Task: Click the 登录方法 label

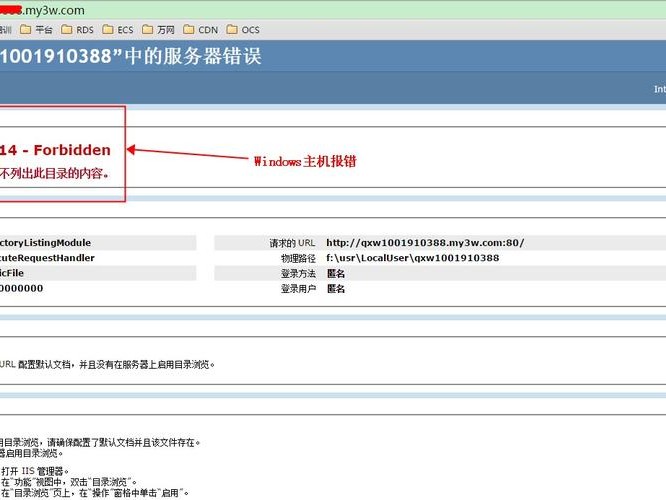Action: click(x=298, y=274)
